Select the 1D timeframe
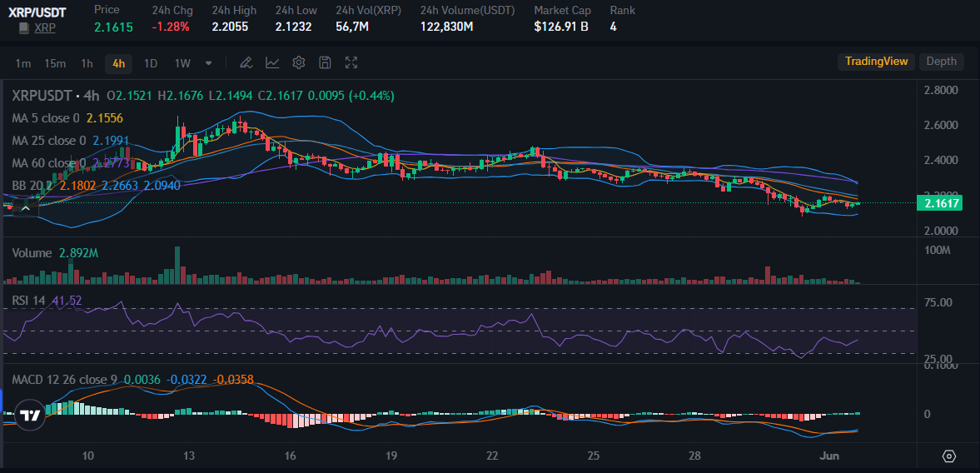This screenshot has height=473, width=980. [151, 63]
